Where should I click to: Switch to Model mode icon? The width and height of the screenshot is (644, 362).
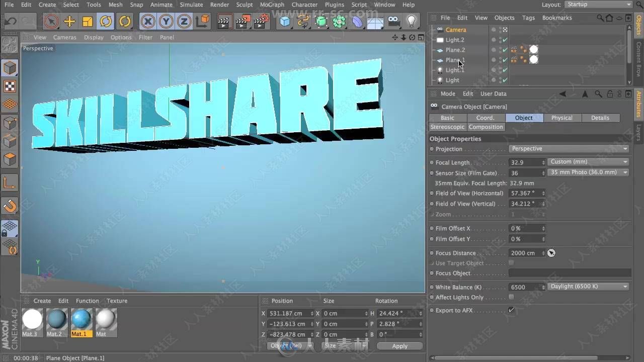point(10,68)
